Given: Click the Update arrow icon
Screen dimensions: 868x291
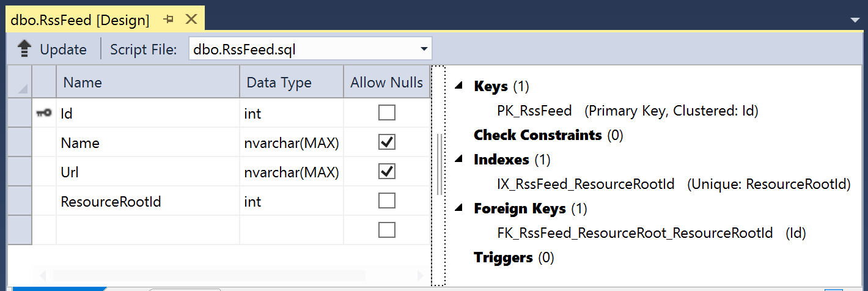Looking at the screenshot, I should coord(24,49).
